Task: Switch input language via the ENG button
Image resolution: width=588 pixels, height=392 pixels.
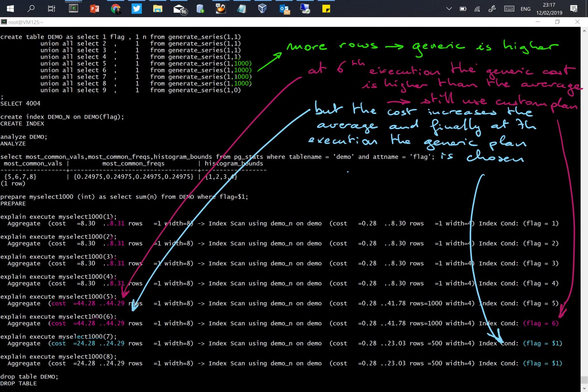Action: [525, 9]
